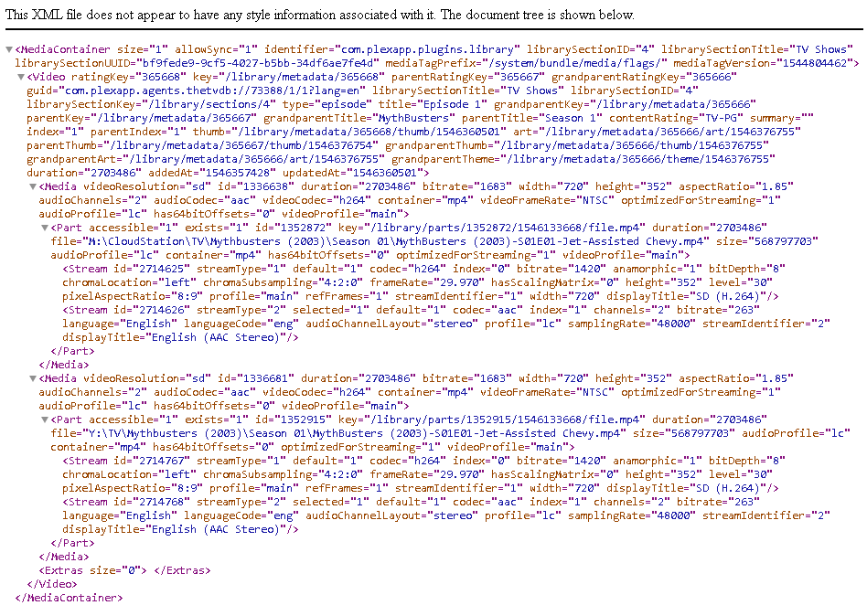
Task: Click Stream id value 2714626
Action: [x=162, y=310]
